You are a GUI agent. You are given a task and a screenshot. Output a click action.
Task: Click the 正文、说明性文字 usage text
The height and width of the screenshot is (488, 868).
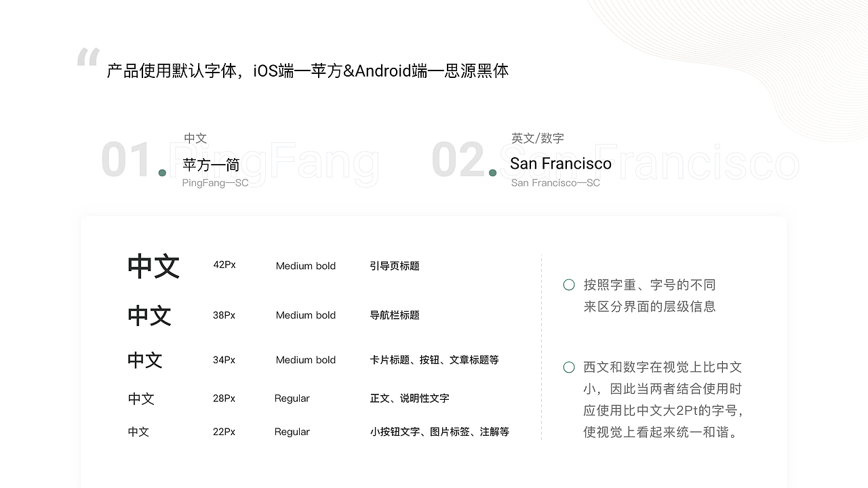click(410, 399)
